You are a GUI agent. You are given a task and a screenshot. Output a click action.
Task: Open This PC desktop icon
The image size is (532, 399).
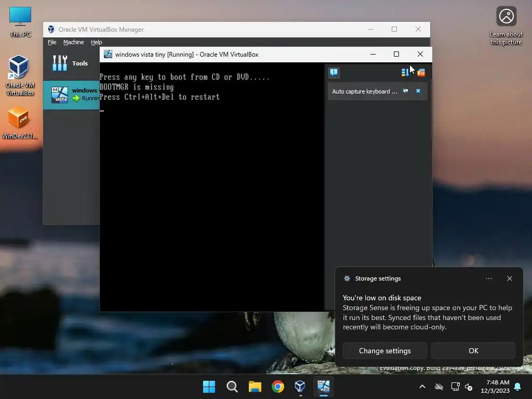(x=20, y=22)
